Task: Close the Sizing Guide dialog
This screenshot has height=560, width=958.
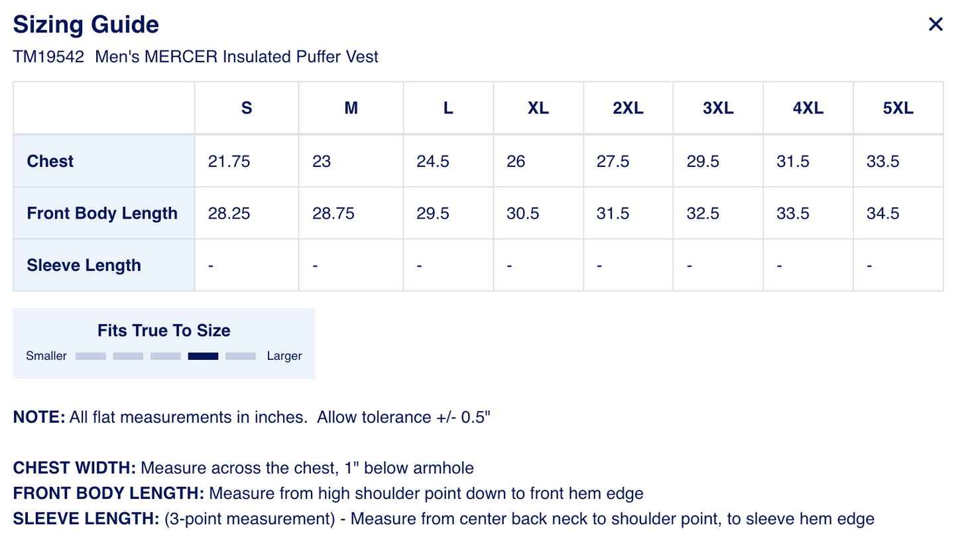Action: tap(935, 25)
